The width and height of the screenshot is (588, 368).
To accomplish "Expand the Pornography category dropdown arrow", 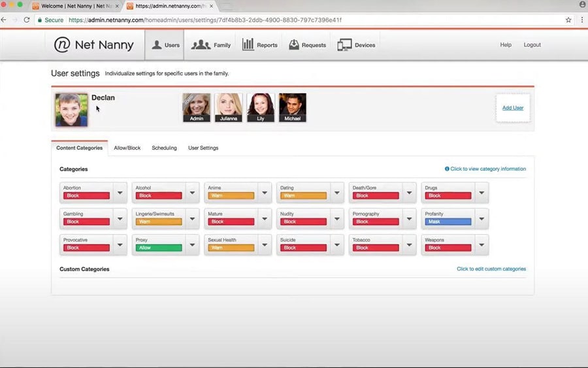I will pos(410,219).
